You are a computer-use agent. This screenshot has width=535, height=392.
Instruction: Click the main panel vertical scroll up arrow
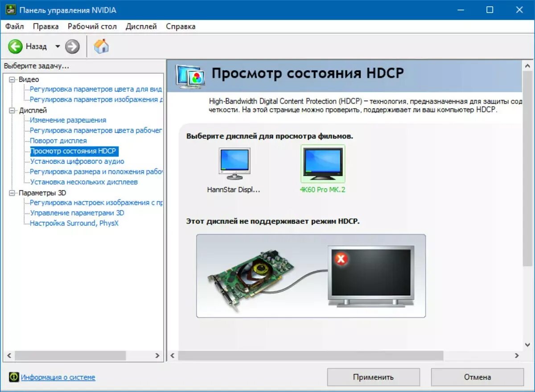click(528, 65)
